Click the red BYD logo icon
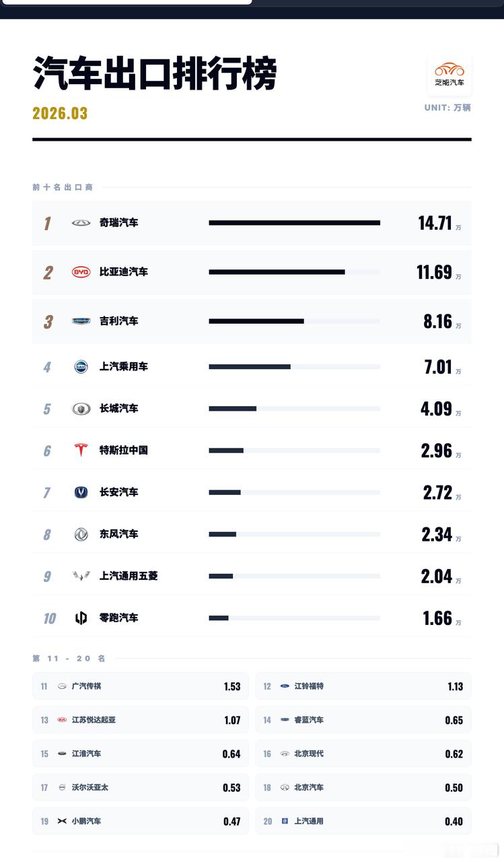This screenshot has height=862, width=504. [81, 272]
